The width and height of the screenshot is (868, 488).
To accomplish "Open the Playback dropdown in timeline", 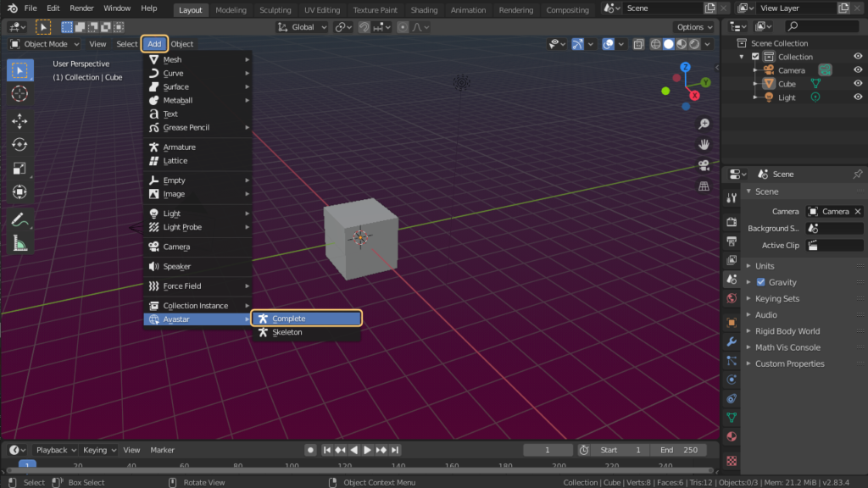I will 56,450.
